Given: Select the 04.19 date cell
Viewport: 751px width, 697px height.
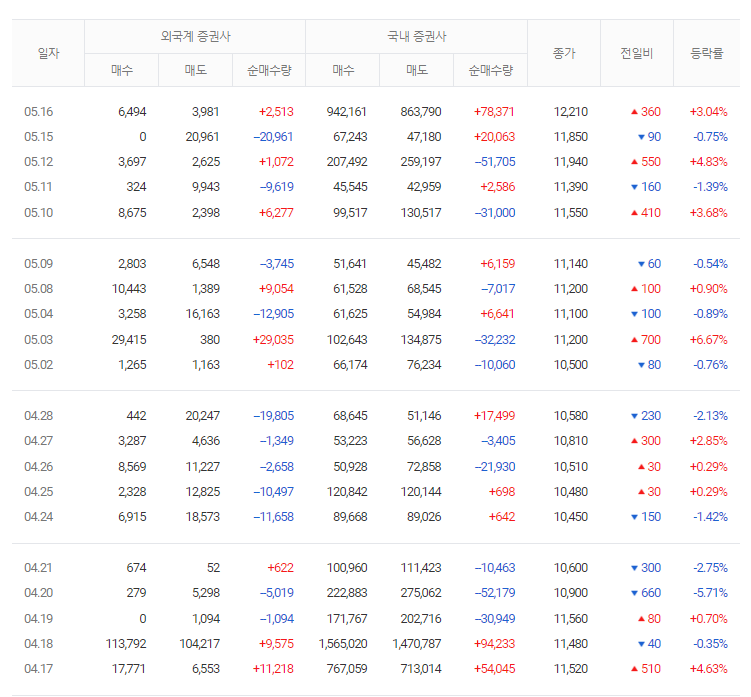Looking at the screenshot, I should [x=39, y=618].
